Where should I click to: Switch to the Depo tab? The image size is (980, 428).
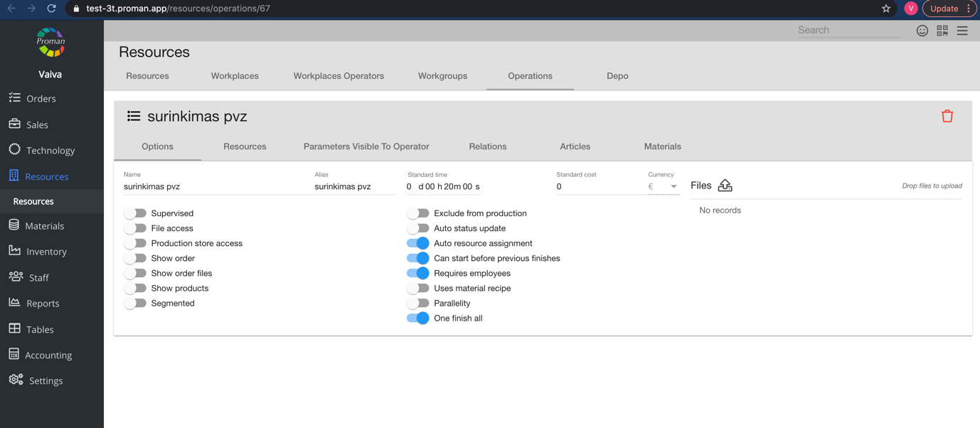(x=617, y=75)
